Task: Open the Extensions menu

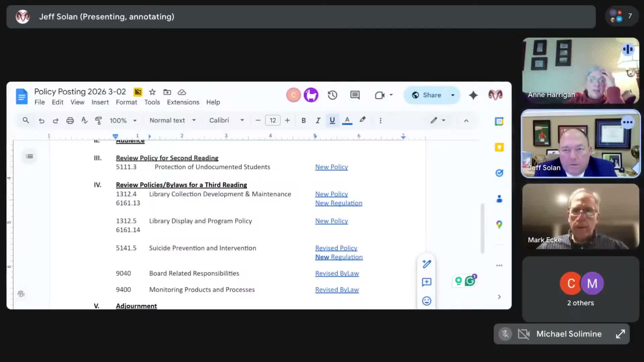Action: 183,102
